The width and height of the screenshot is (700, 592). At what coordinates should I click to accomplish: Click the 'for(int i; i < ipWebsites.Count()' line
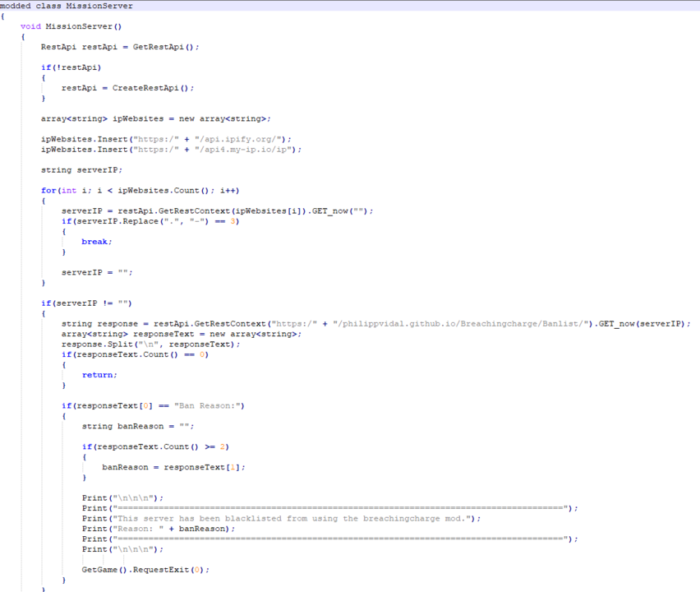point(140,191)
